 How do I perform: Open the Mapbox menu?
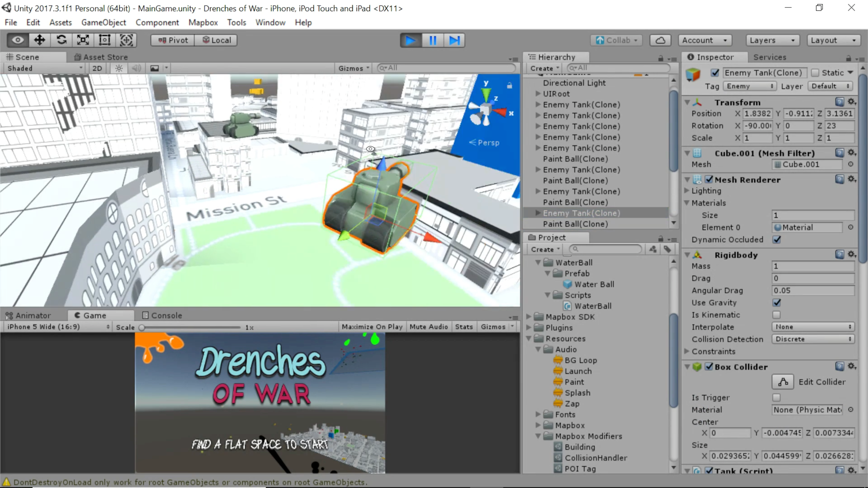203,22
